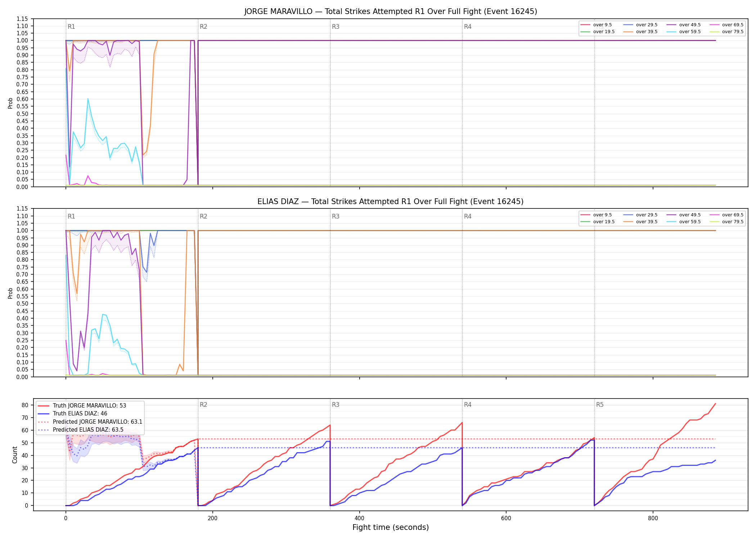This screenshot has height=540, width=756.
Task: Click the 400 tick label on x-axis
Action: 359,518
